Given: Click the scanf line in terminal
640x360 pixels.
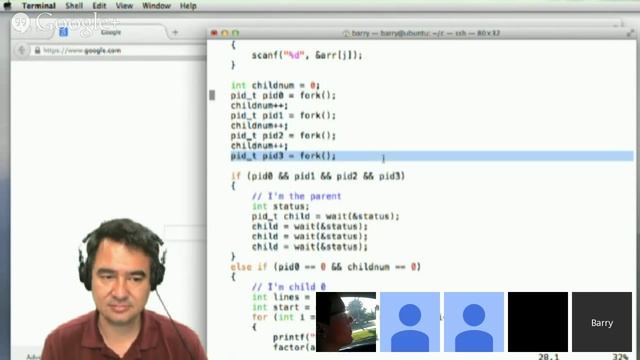Looking at the screenshot, I should (x=307, y=55).
